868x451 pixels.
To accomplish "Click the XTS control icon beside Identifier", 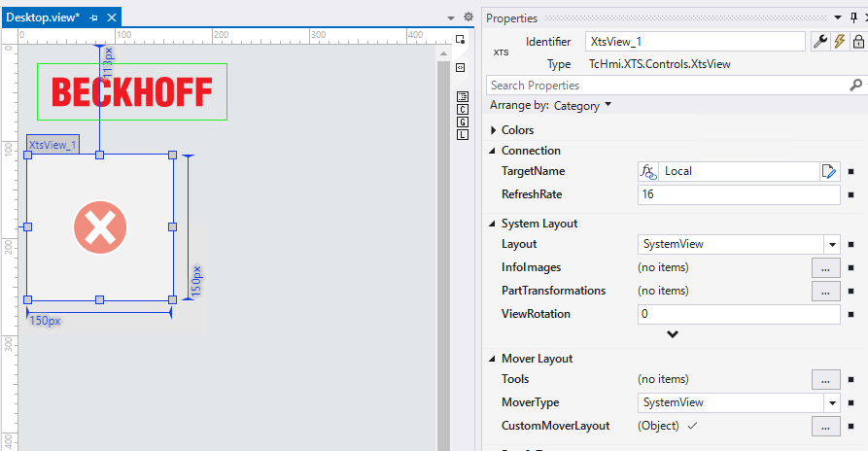I will pos(501,52).
